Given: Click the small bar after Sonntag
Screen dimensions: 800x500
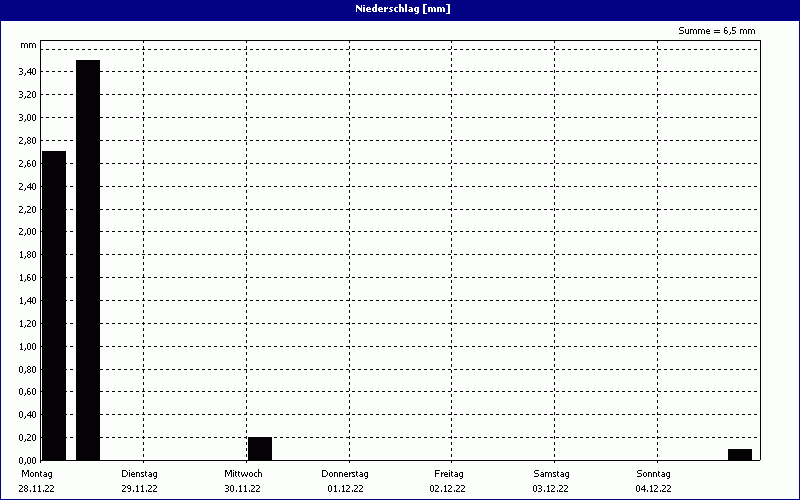Looking at the screenshot, I should pyautogui.click(x=740, y=455).
